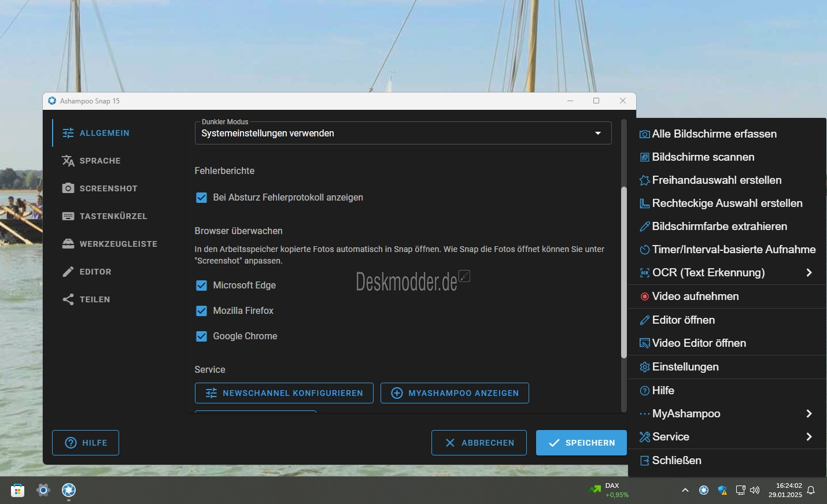Image resolution: width=827 pixels, height=504 pixels.
Task: Show hidden icons in system tray
Action: coord(685,490)
